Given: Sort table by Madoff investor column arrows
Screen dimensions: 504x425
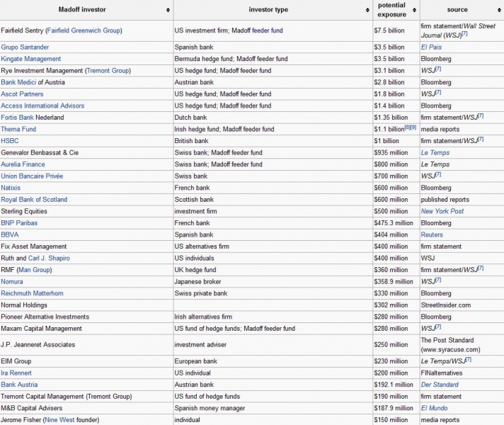Looking at the screenshot, I should pyautogui.click(x=168, y=10).
